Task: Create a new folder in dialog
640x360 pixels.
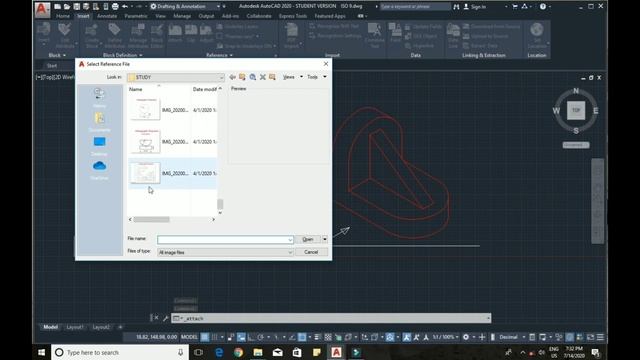Action: click(272, 77)
